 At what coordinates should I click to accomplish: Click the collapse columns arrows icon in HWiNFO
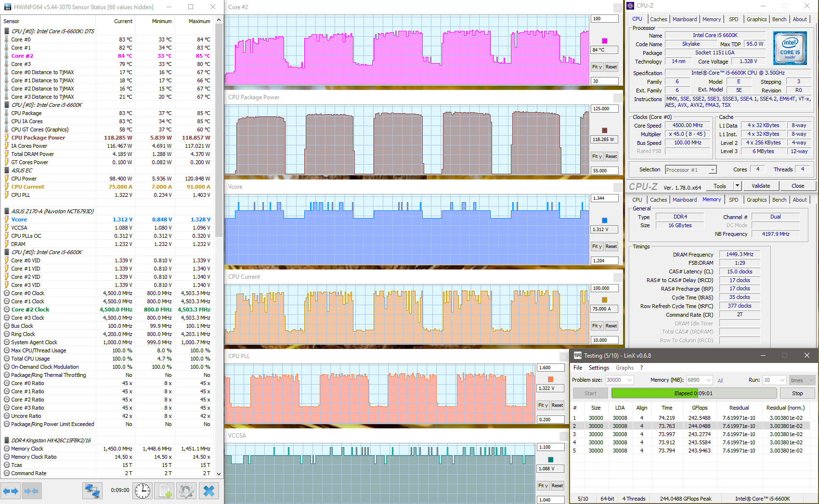click(x=31, y=491)
